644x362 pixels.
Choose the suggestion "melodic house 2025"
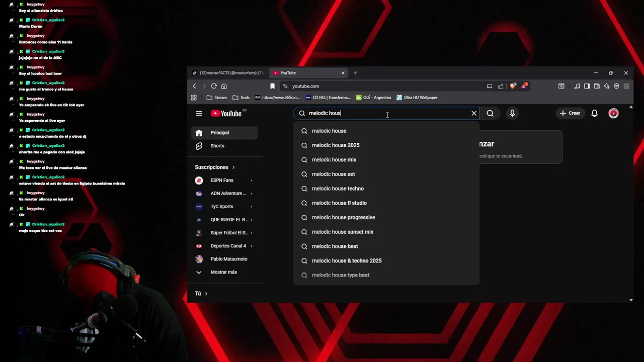(386, 145)
